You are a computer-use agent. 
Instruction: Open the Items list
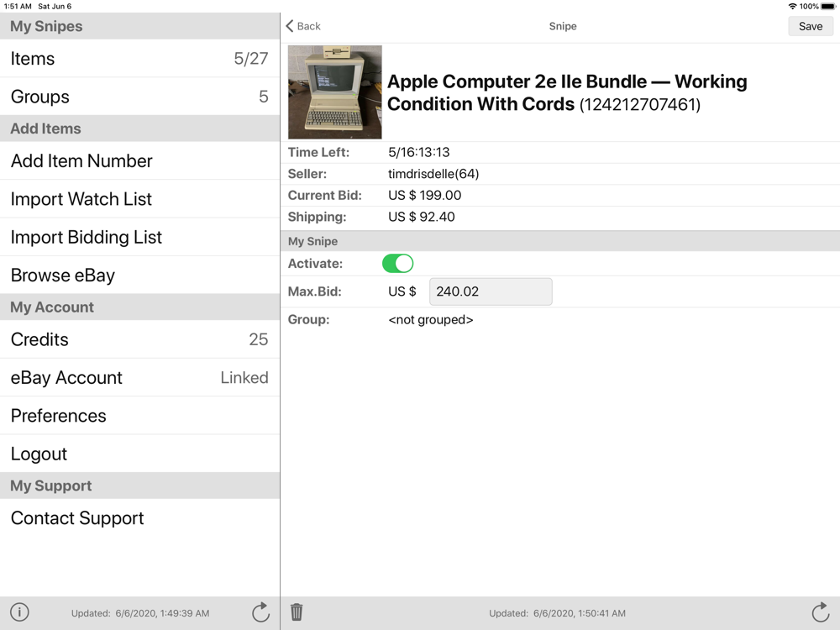pyautogui.click(x=139, y=59)
